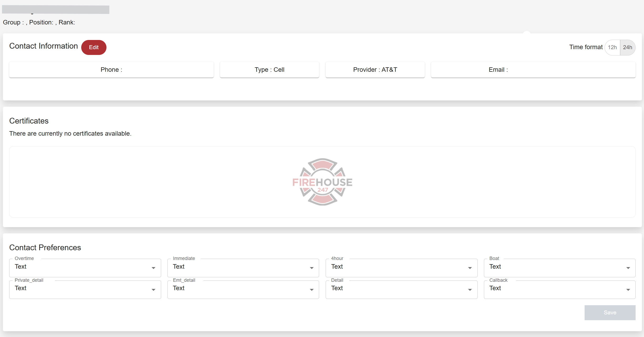The width and height of the screenshot is (644, 337).
Task: Click the Phone information card
Action: pos(111,70)
